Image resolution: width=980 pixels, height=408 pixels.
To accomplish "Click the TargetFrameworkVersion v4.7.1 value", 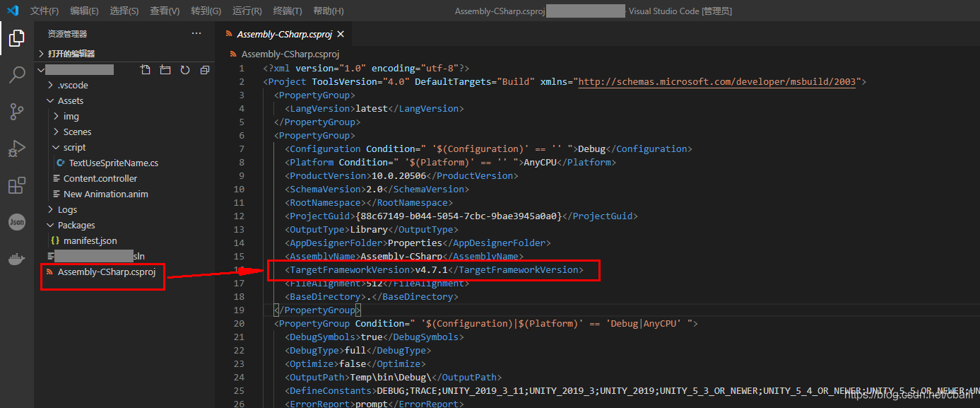I will (430, 269).
